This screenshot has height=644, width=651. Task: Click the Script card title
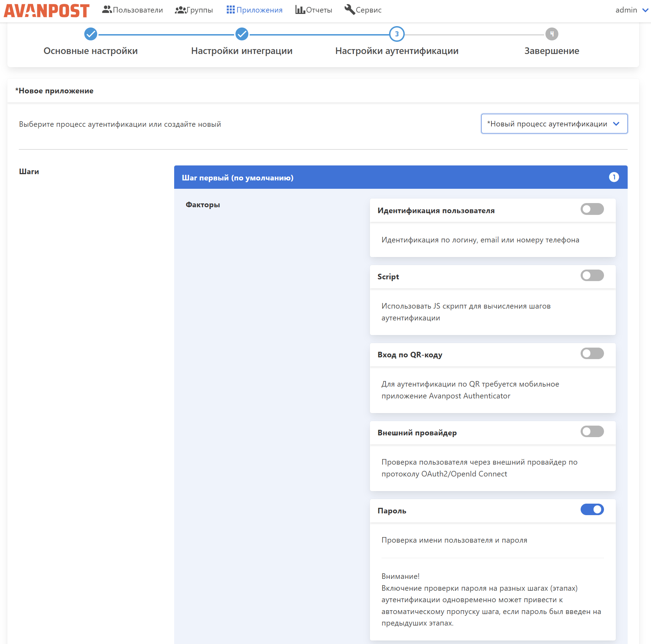(x=388, y=277)
